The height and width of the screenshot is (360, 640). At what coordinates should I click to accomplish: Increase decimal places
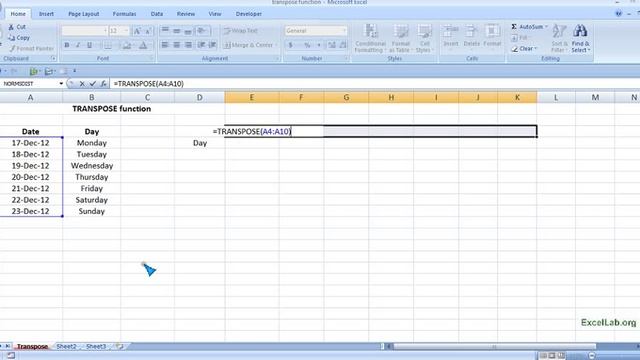(331, 45)
